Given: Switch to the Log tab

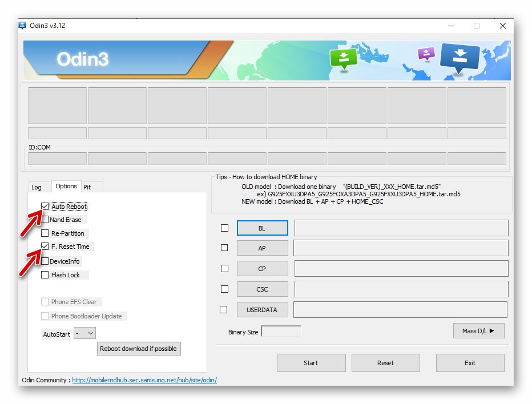Looking at the screenshot, I should pyautogui.click(x=38, y=187).
